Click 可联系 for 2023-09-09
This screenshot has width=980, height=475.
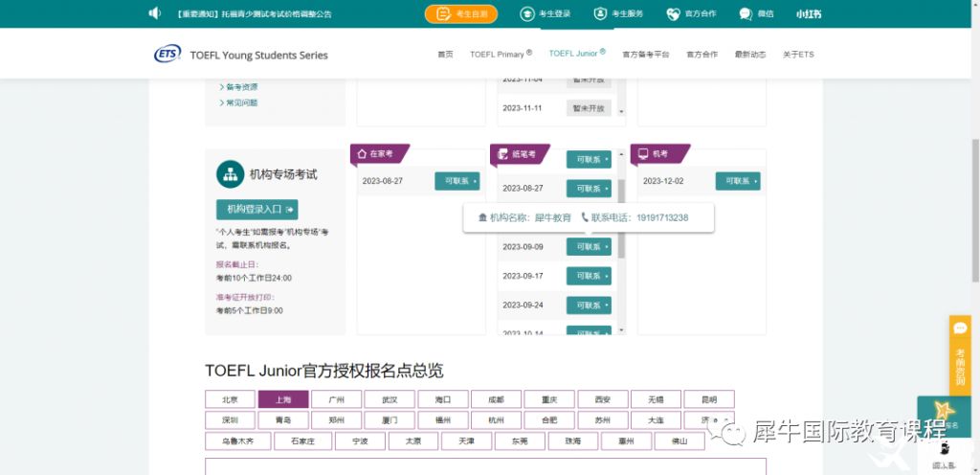click(589, 247)
